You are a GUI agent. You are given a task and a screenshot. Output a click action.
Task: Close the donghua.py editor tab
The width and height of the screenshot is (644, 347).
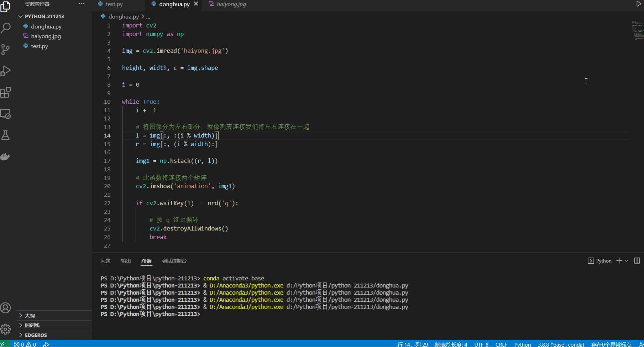pos(196,4)
